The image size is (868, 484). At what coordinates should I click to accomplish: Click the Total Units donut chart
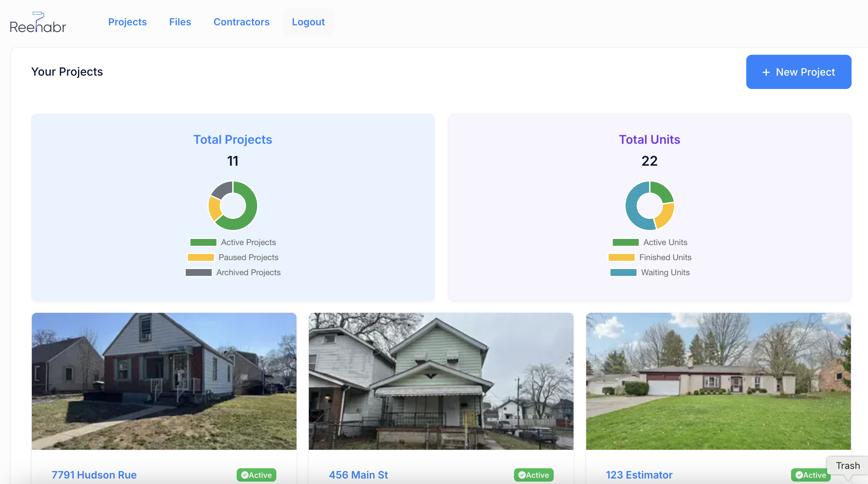point(649,205)
